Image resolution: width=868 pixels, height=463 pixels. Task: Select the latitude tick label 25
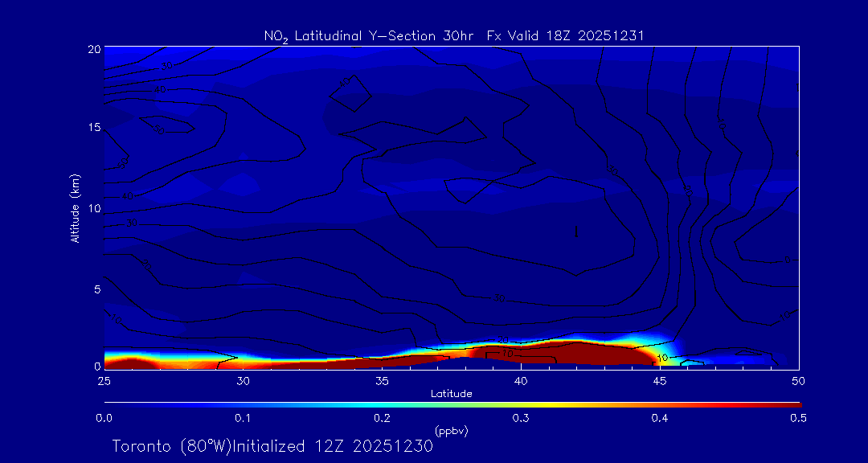tap(104, 381)
